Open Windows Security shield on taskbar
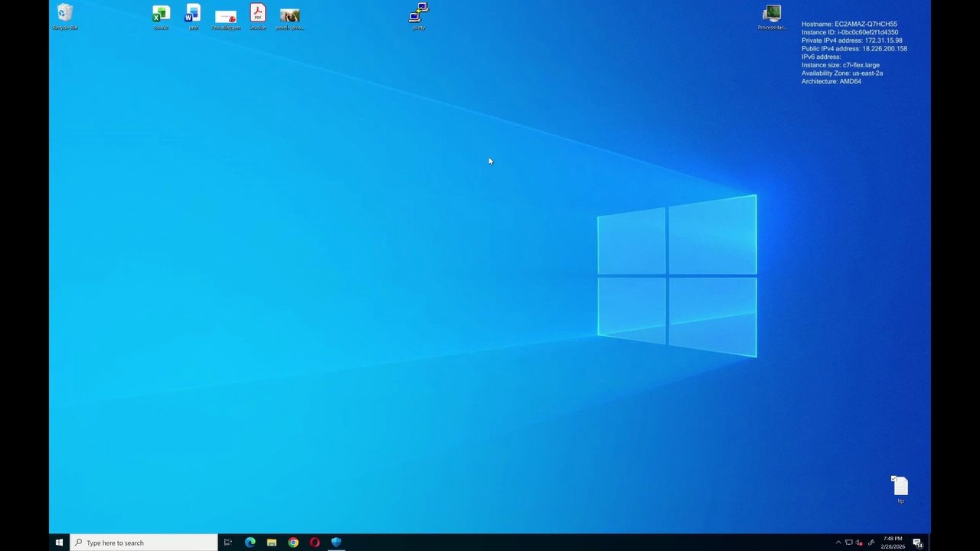The image size is (980, 551). tap(336, 543)
